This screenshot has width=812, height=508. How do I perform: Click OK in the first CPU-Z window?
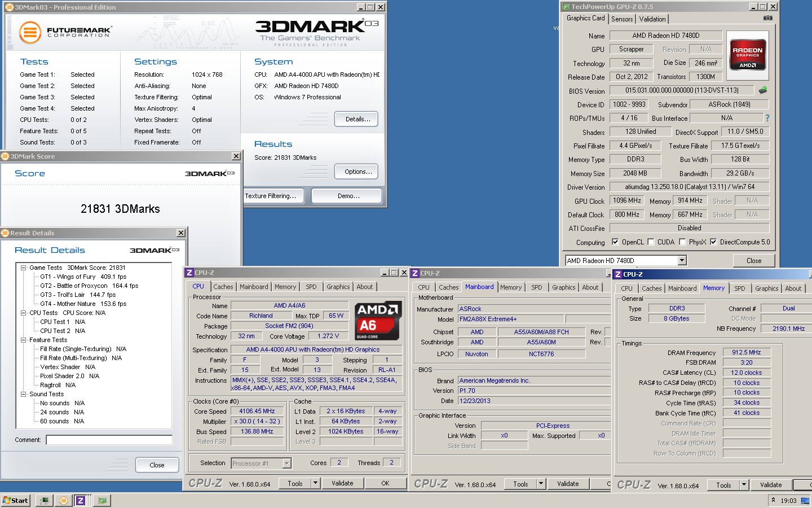(x=385, y=483)
